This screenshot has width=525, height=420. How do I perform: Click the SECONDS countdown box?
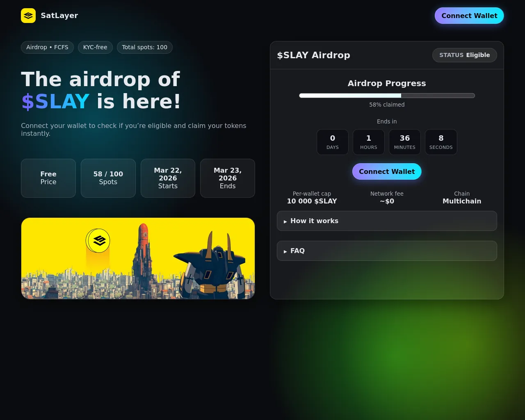click(x=441, y=142)
